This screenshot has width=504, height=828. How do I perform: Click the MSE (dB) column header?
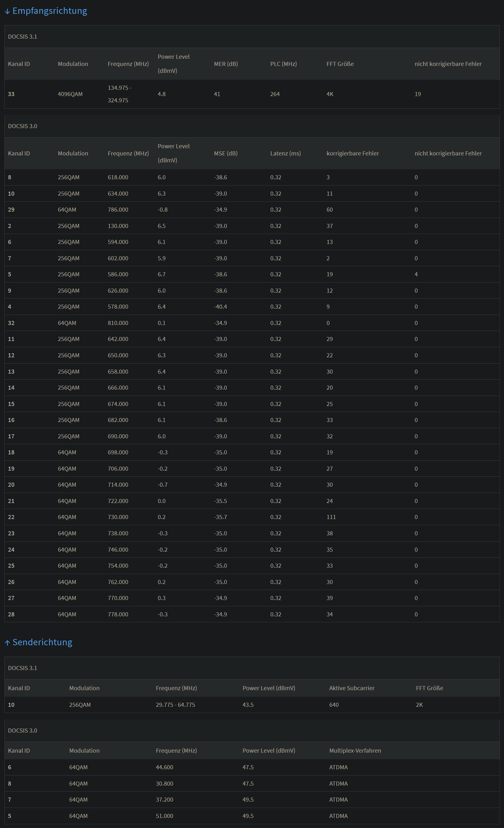225,153
